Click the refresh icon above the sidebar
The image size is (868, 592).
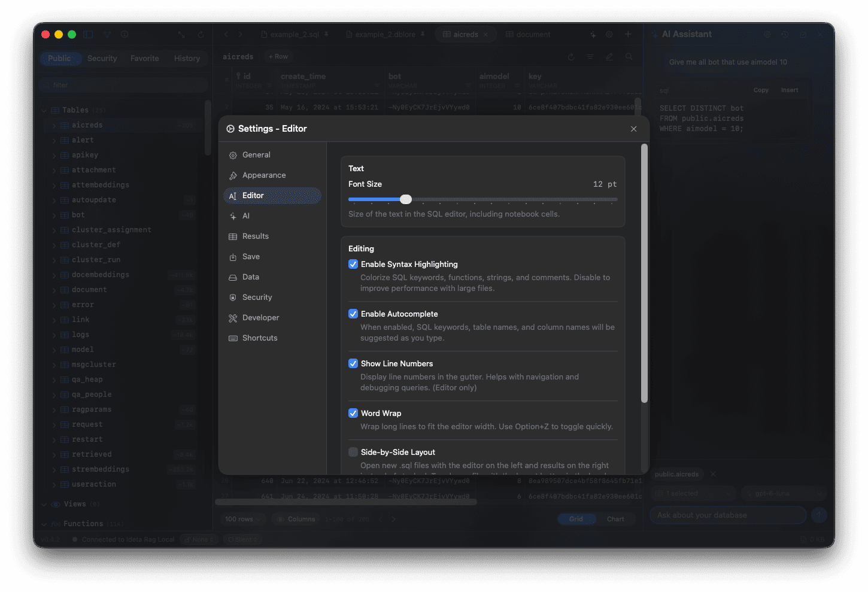(201, 35)
